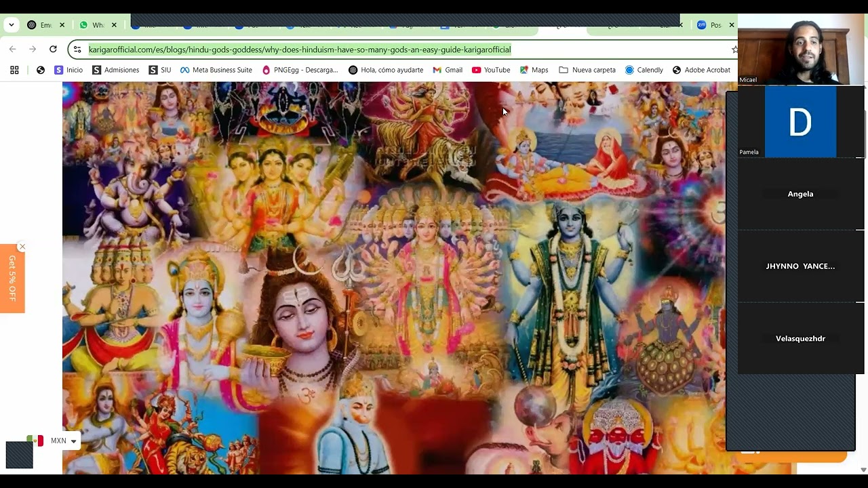Image resolution: width=868 pixels, height=488 pixels.
Task: Go back to the previous page
Action: point(12,49)
